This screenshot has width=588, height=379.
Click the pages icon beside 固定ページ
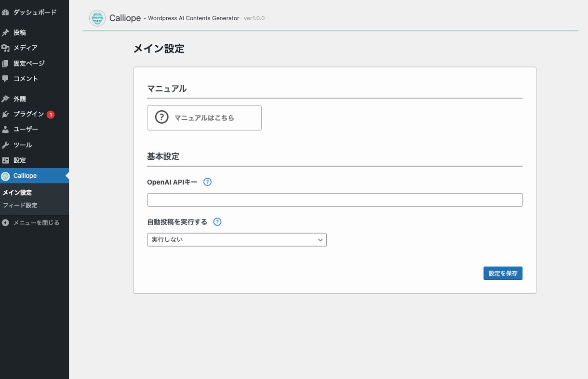pos(5,63)
